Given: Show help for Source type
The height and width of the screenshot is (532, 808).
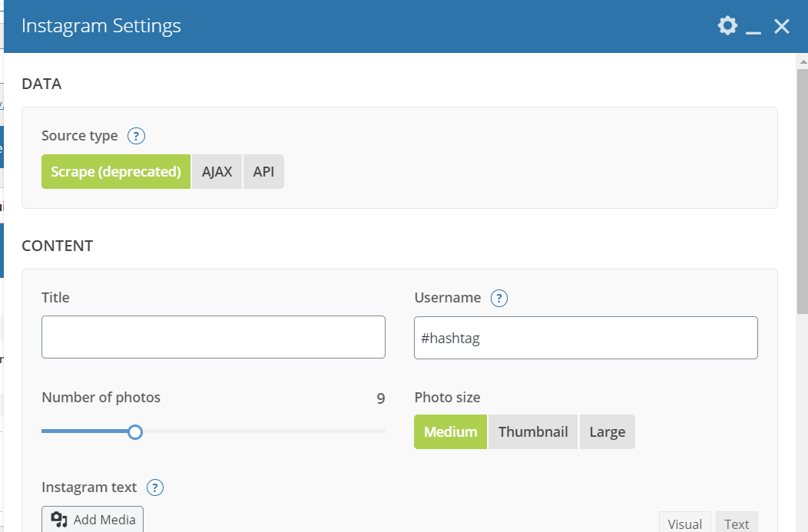Looking at the screenshot, I should coord(136,136).
